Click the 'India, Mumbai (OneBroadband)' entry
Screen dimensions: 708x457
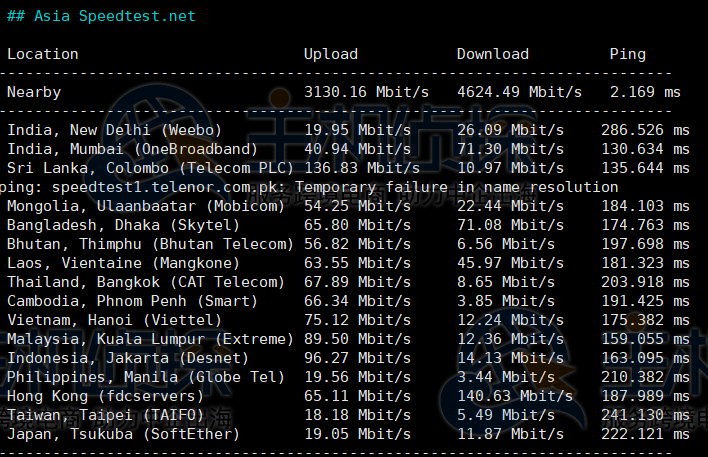point(125,149)
